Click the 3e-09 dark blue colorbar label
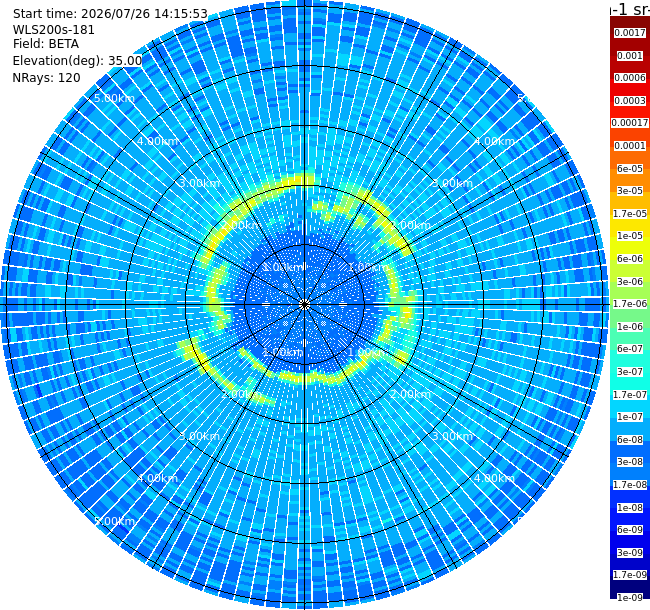The height and width of the screenshot is (610, 650). pyautogui.click(x=630, y=552)
